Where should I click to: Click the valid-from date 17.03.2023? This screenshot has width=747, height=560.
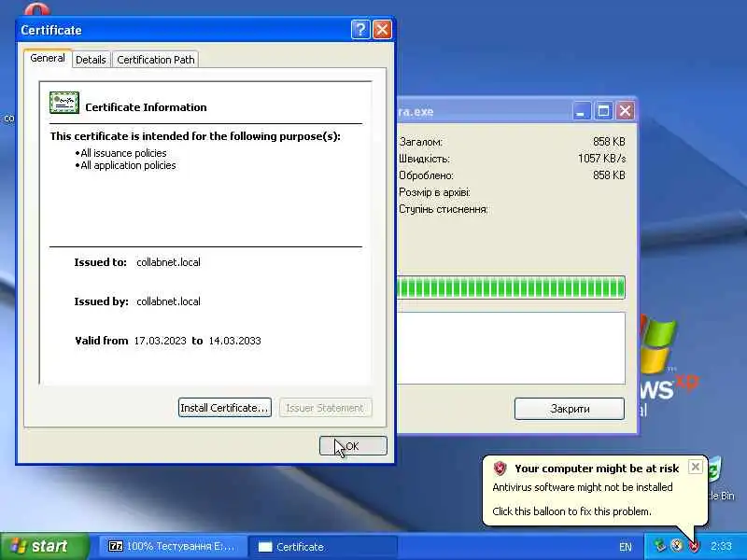[x=160, y=341]
